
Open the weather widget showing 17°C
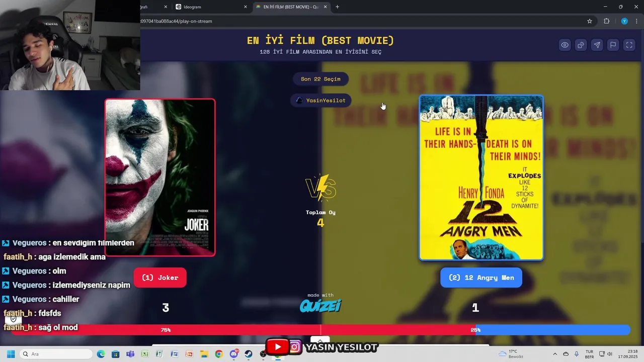pos(511,354)
